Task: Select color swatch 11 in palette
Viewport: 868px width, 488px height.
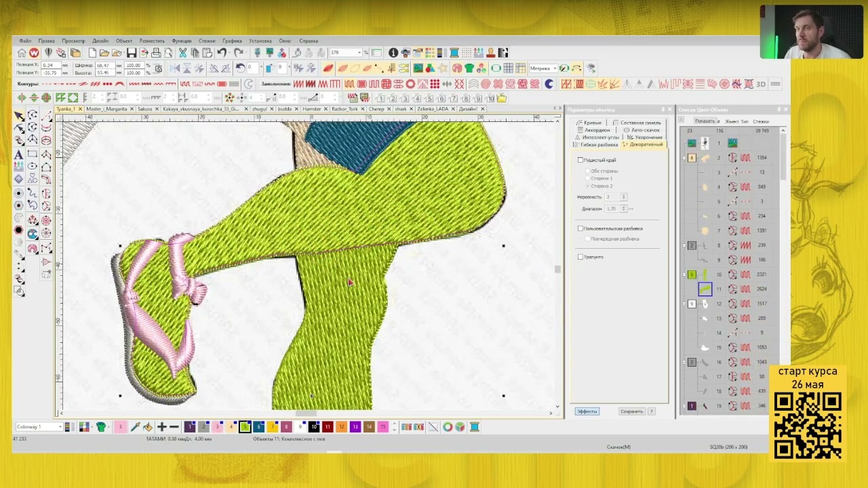Action: point(328,427)
